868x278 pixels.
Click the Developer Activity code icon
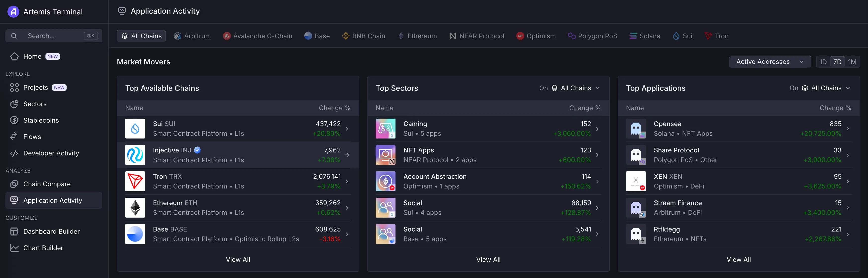pyautogui.click(x=14, y=153)
